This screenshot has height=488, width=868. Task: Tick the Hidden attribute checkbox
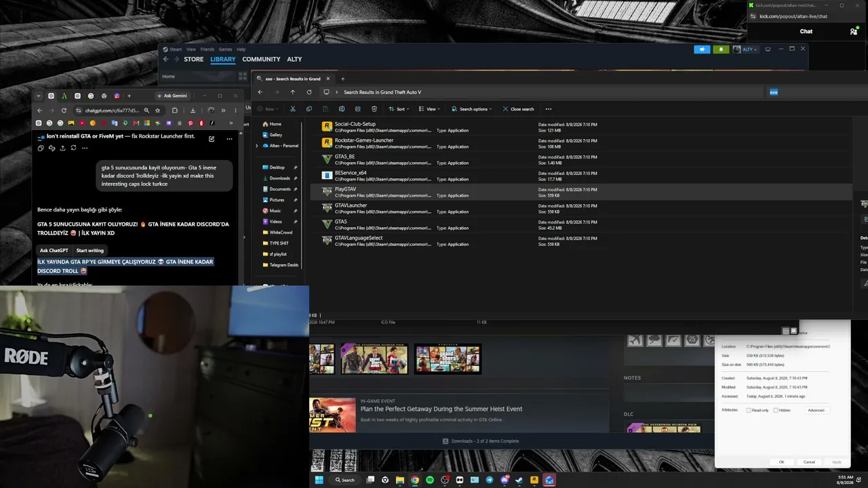(x=776, y=410)
